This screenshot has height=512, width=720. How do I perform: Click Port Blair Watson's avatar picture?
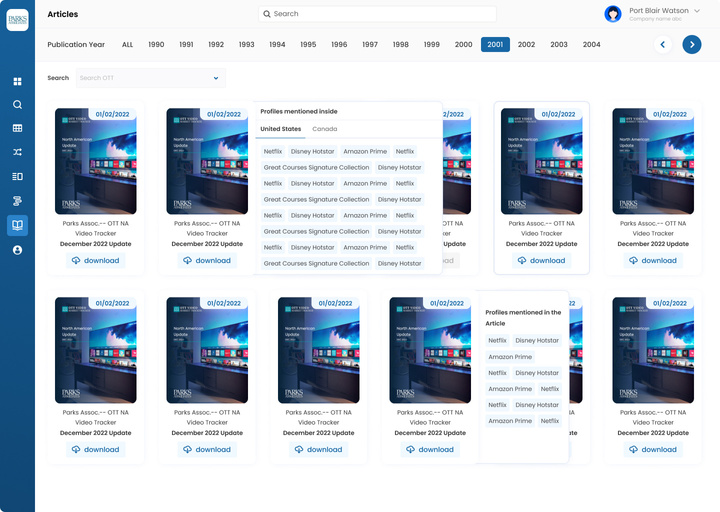[x=613, y=13]
